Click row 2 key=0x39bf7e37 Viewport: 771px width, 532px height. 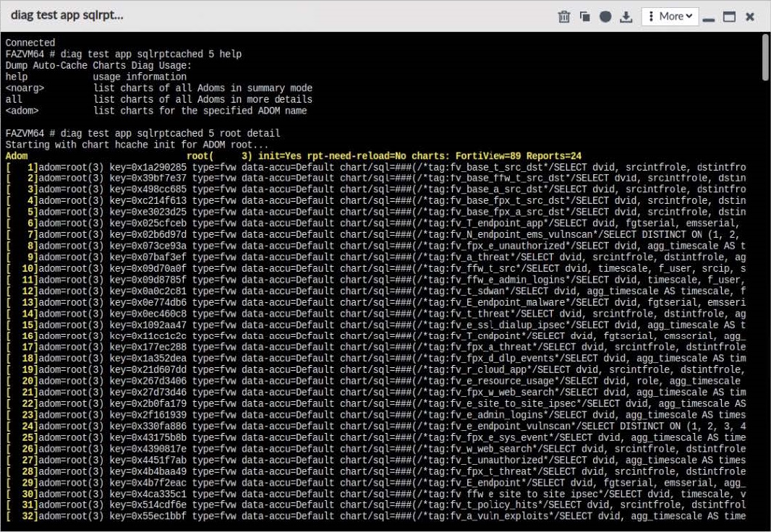point(148,179)
